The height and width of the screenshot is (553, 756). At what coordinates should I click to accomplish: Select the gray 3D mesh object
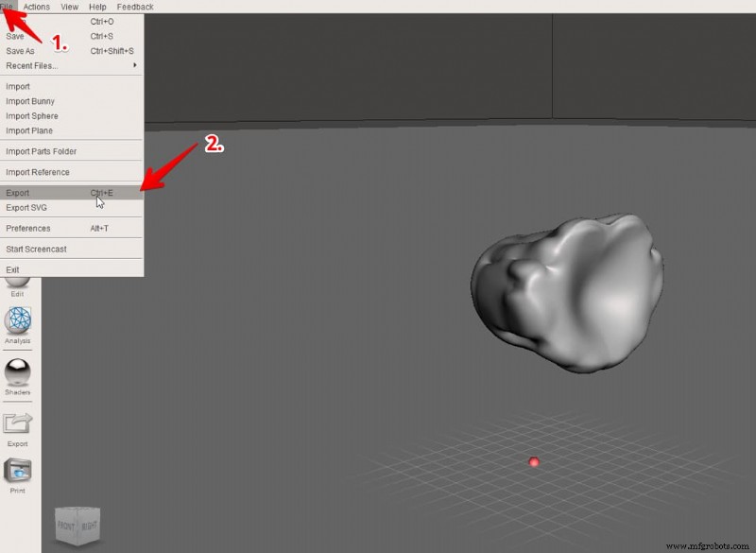coord(568,293)
